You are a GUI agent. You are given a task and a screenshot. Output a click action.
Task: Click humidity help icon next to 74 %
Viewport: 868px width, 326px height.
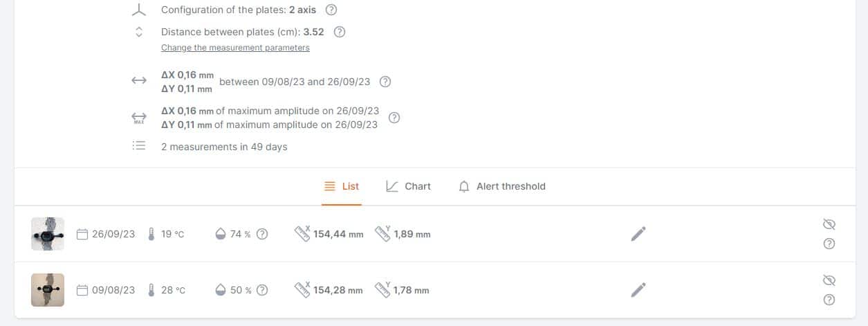tap(262, 234)
